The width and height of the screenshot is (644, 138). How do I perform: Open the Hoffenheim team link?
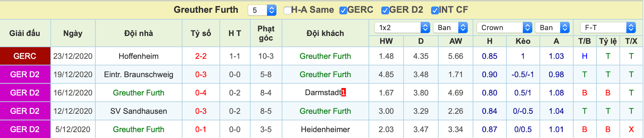pos(138,56)
